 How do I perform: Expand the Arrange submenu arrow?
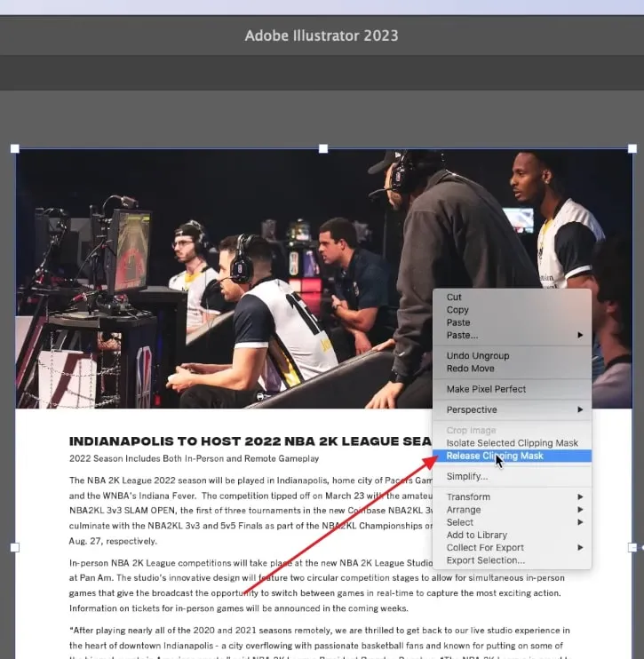tap(580, 510)
